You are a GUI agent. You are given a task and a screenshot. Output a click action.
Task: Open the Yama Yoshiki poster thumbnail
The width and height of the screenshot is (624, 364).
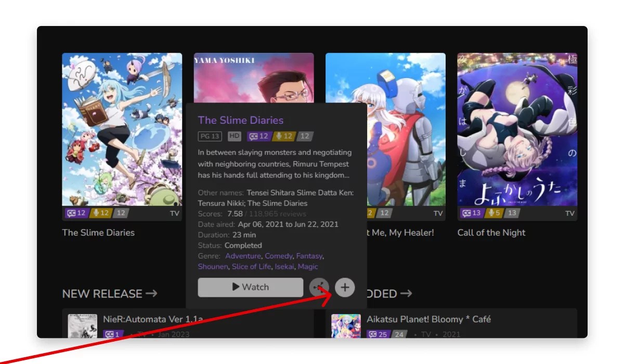coord(254,77)
